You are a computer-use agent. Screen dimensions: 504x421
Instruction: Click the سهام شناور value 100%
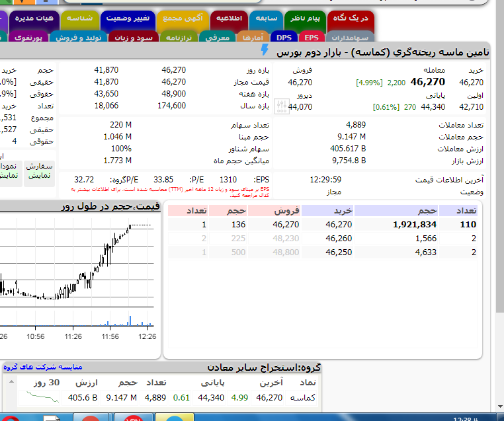point(121,149)
